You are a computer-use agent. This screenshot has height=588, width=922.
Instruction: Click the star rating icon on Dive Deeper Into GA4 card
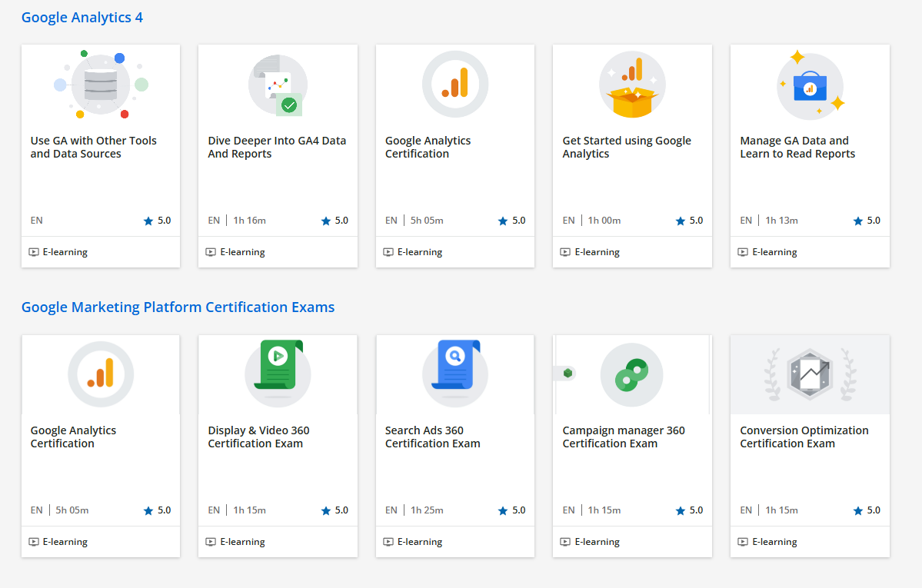click(326, 221)
